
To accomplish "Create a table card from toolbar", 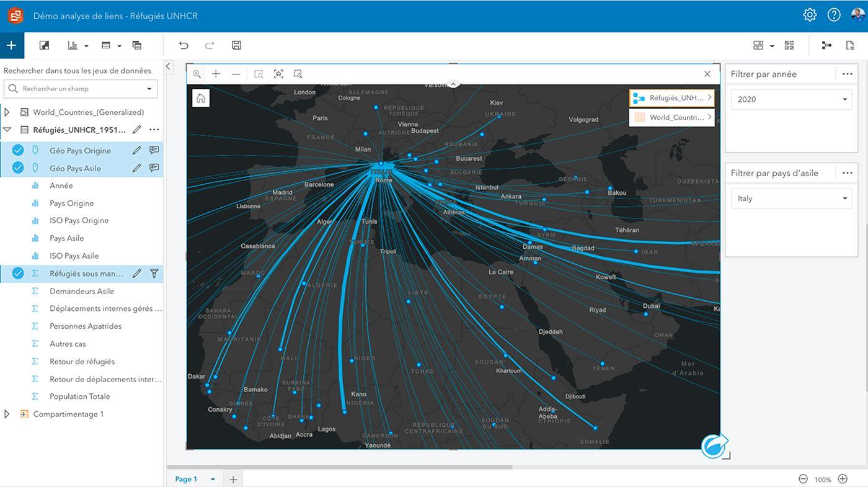I will pos(106,45).
